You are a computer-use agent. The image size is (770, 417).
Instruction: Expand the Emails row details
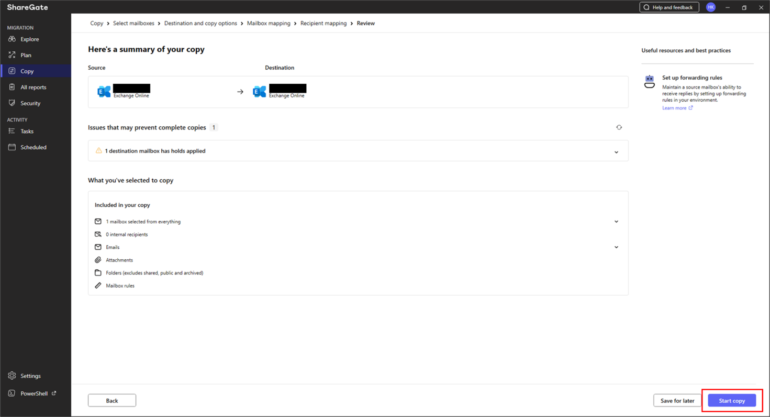coord(617,246)
